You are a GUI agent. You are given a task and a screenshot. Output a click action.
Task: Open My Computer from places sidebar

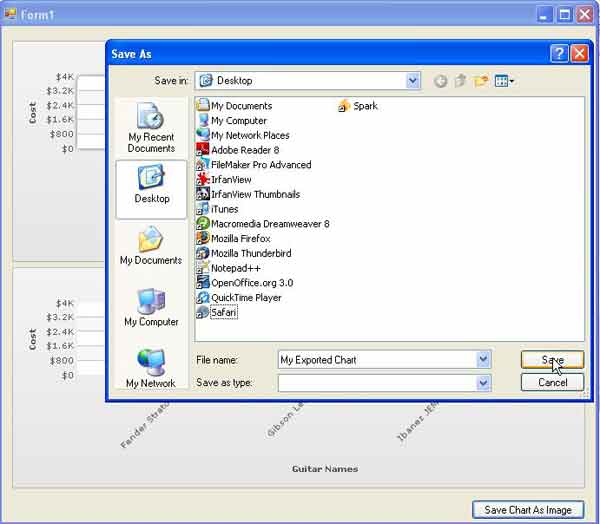tap(151, 309)
